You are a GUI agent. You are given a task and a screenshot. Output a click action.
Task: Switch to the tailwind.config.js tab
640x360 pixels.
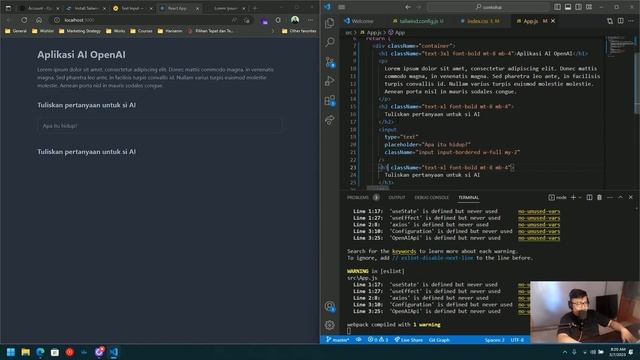point(418,21)
